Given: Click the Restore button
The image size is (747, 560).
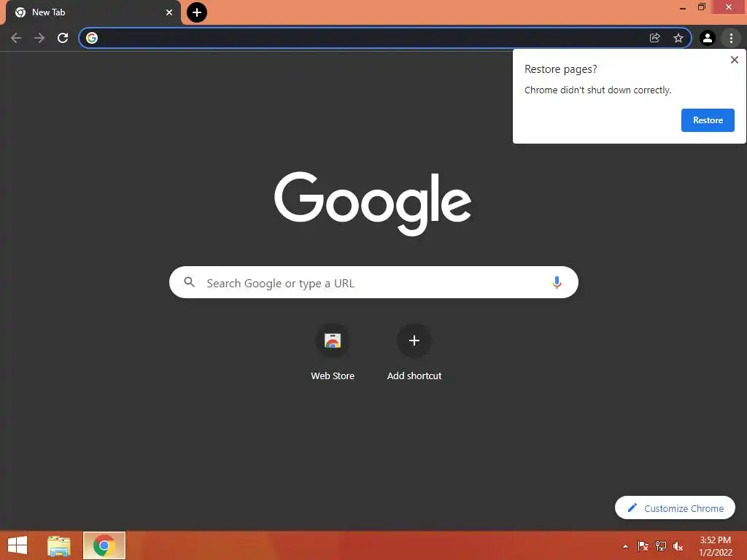Looking at the screenshot, I should (x=708, y=120).
